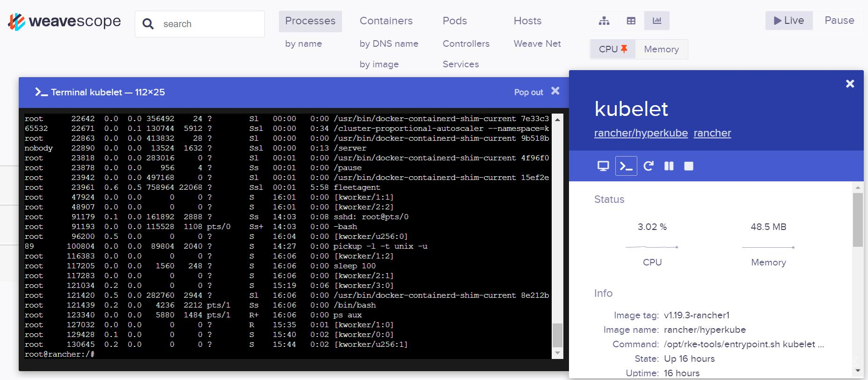Open the Containers topology

pyautogui.click(x=386, y=21)
